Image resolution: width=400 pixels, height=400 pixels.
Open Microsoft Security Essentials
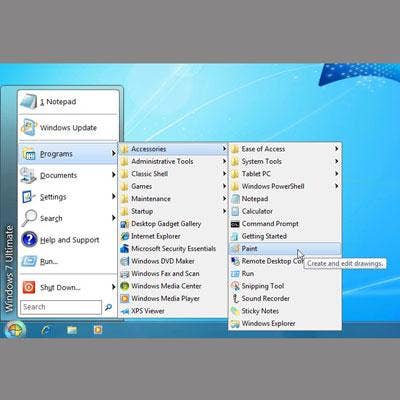(173, 249)
